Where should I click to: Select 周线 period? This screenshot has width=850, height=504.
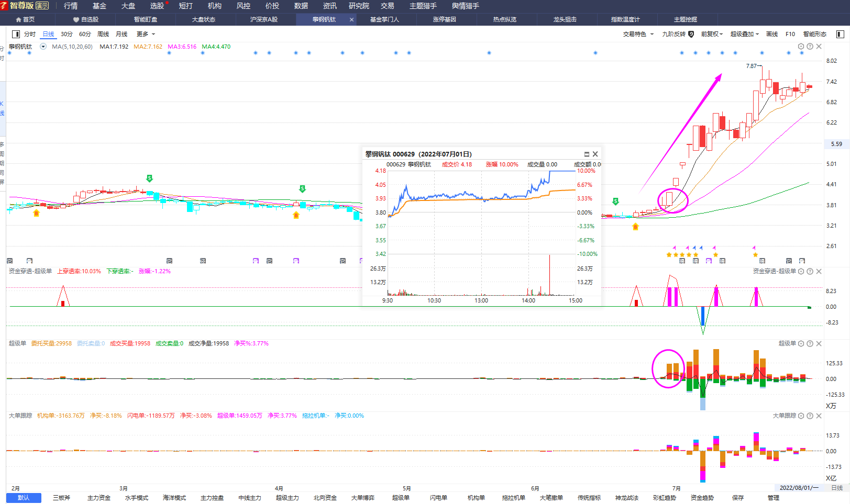click(103, 34)
